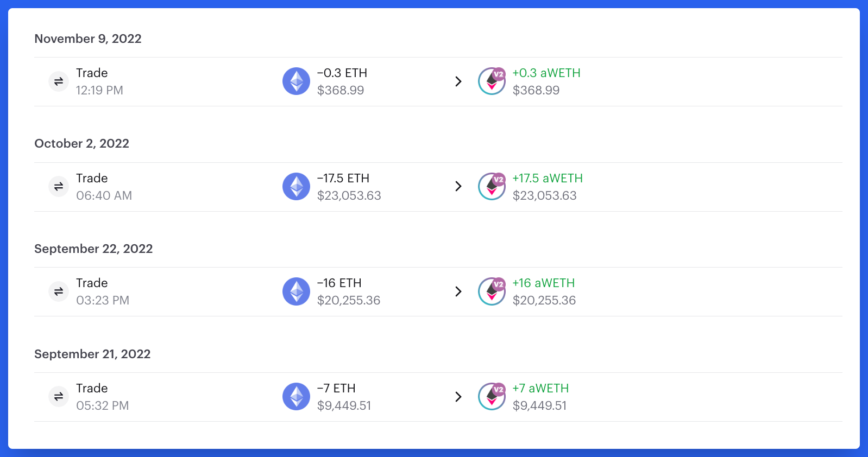Viewport: 868px width, 457px height.
Task: Select the aWETH icon next to +17.5 aWETH
Action: (491, 186)
